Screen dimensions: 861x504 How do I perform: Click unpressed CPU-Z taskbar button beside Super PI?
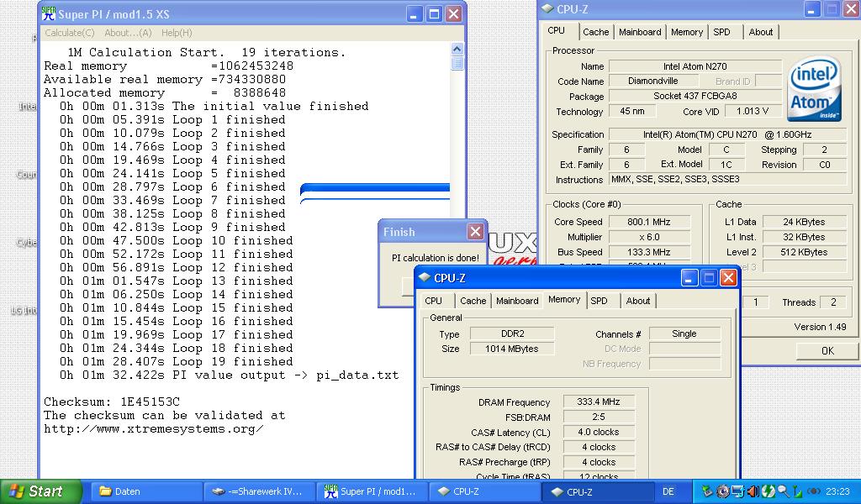(x=484, y=491)
